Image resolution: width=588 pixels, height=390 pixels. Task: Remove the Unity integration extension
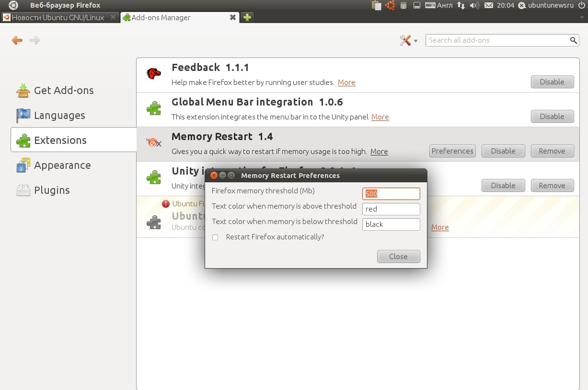pos(552,185)
